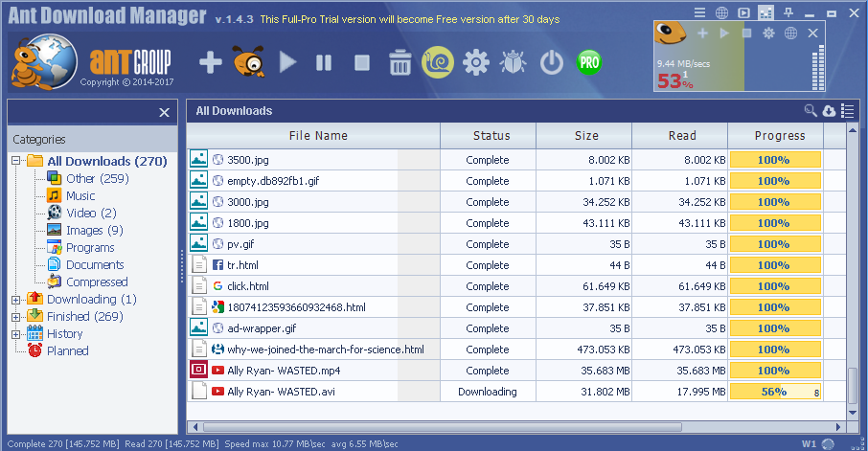Close the speed monitor widget
This screenshot has height=451, width=868.
(x=812, y=34)
